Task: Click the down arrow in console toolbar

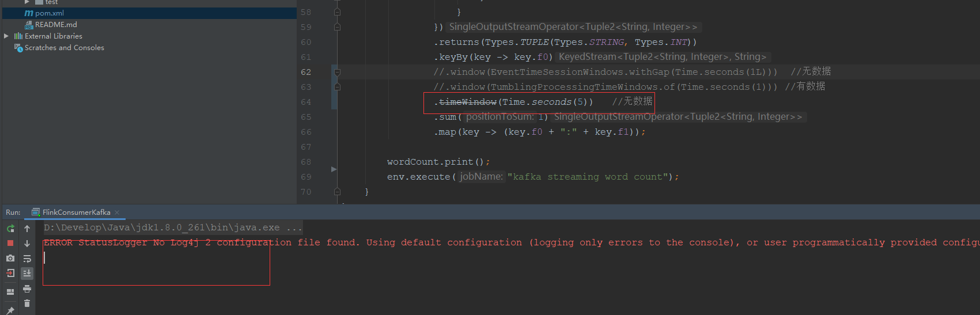Action: (27, 244)
